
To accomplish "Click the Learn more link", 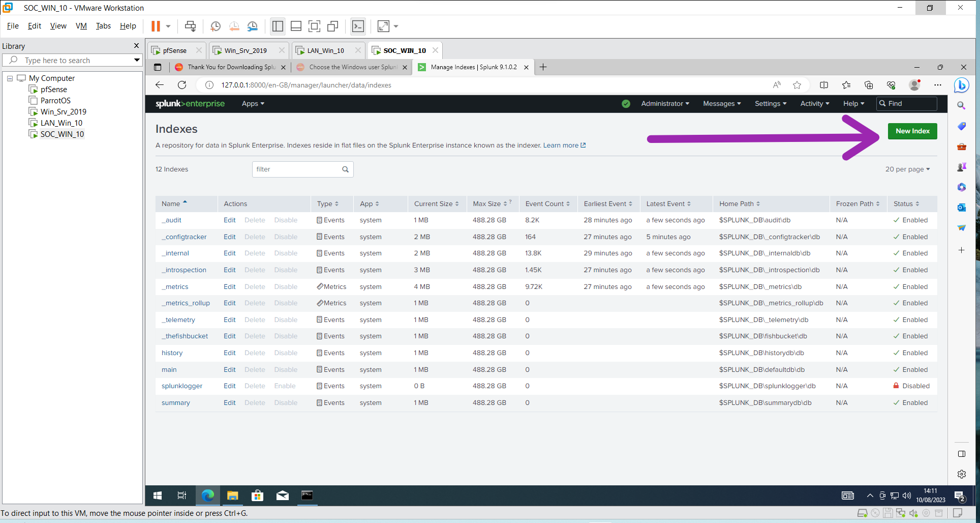I will (564, 146).
